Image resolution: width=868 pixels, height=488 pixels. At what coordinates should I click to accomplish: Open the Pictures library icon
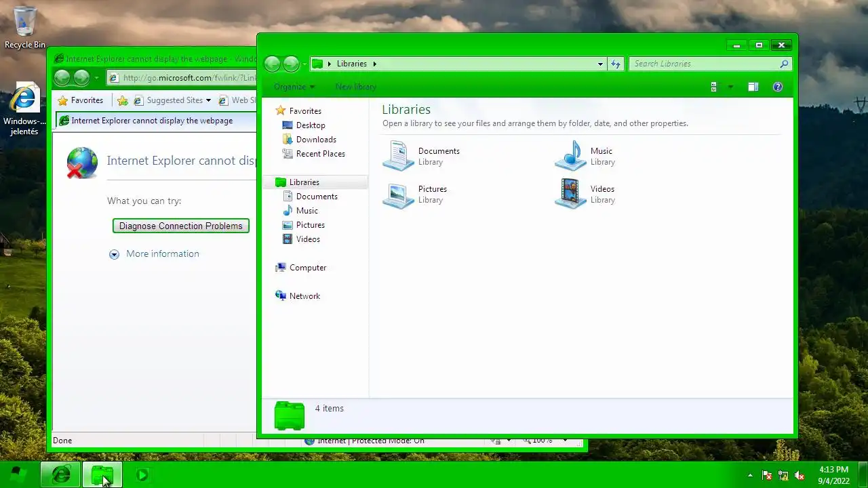398,195
